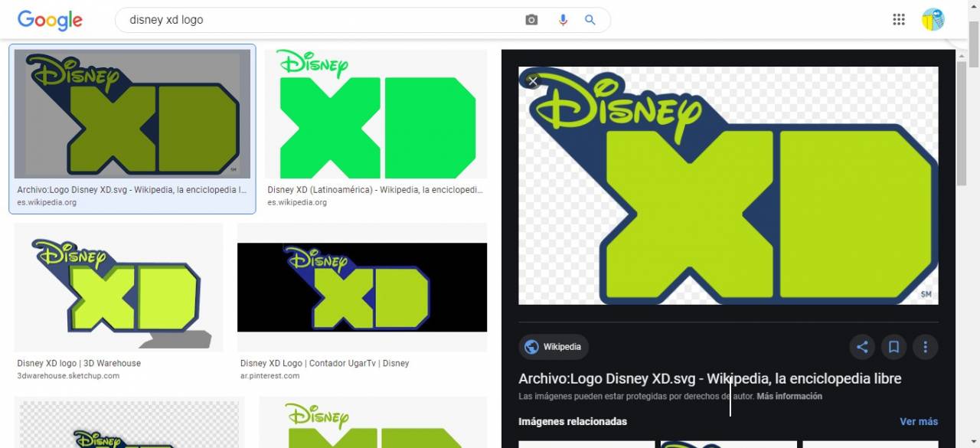Viewport: 980px width, 448px height.
Task: Click 'Ver más' related images
Action: point(919,421)
